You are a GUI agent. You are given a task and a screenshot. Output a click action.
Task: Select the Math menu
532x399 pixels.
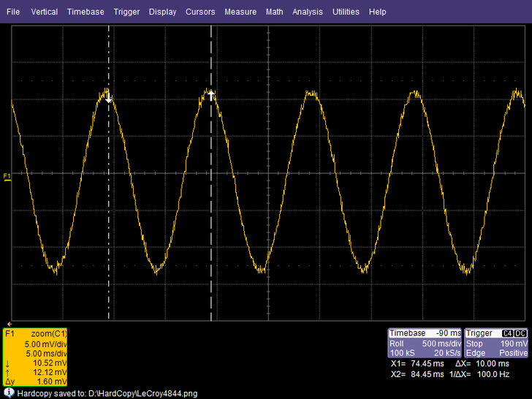click(274, 12)
